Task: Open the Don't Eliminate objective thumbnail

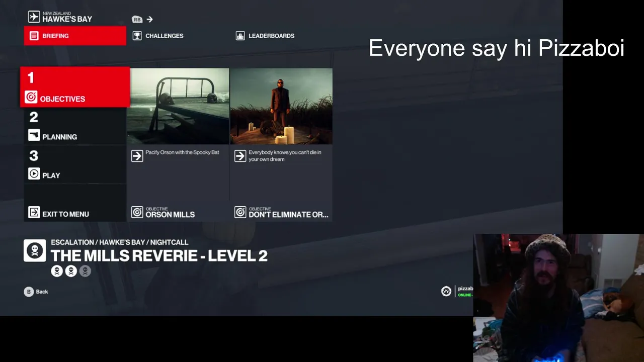Action: pos(281,107)
